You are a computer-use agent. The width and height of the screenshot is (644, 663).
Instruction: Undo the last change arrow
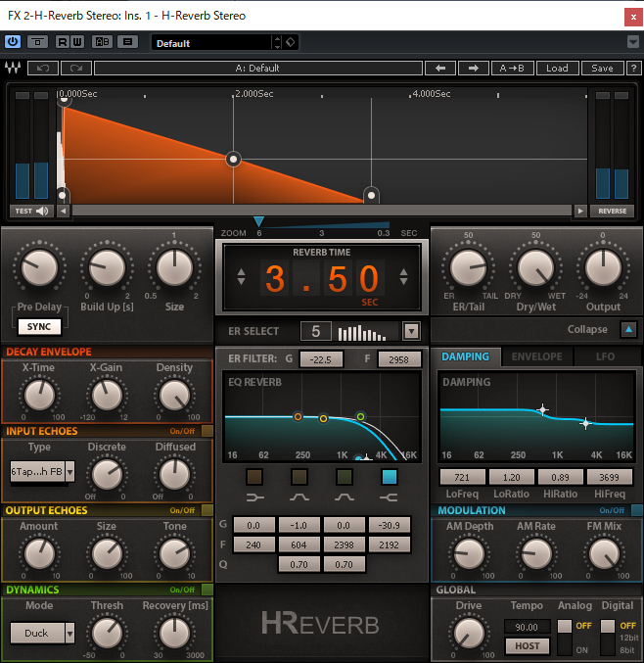pyautogui.click(x=43, y=69)
